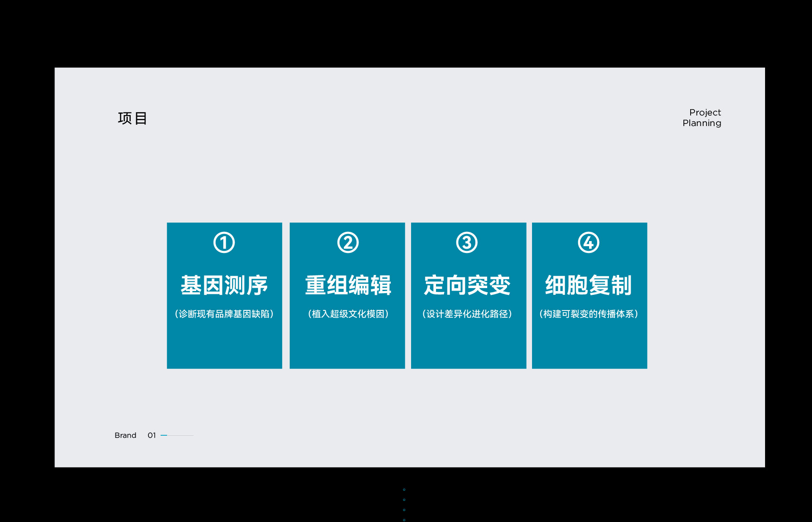812x522 pixels.
Task: Click the subtitle 诊断现有品牌基因缺陷
Action: (224, 314)
